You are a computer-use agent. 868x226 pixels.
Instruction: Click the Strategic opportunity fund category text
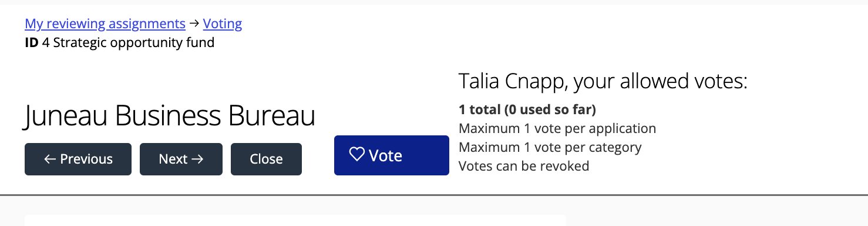pos(134,42)
